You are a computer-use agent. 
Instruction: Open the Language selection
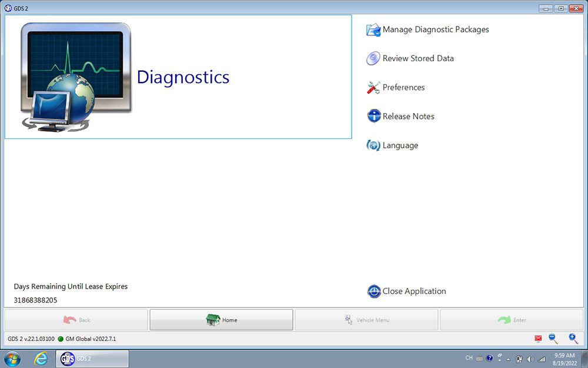pos(400,145)
